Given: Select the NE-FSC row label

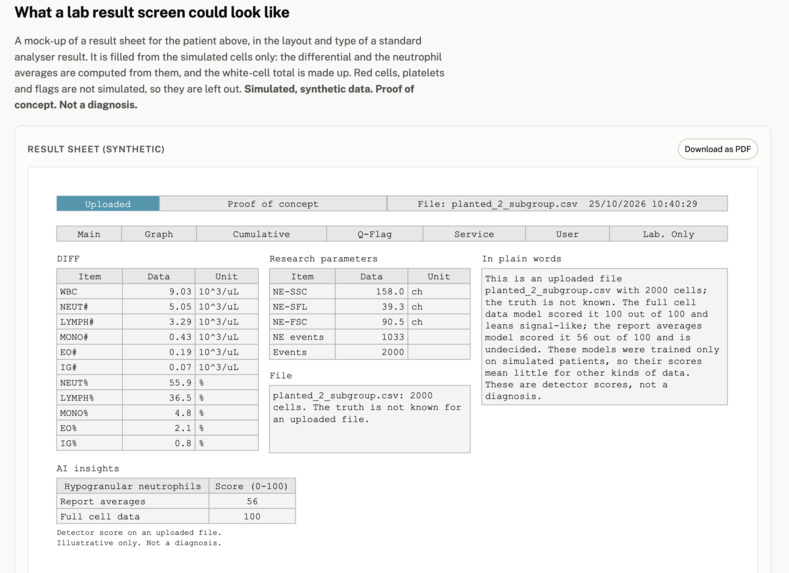Looking at the screenshot, I should tap(302, 322).
